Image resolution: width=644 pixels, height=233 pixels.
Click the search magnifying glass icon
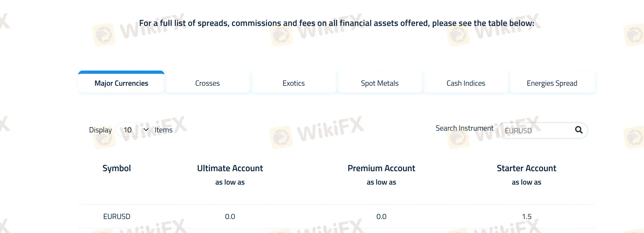point(579,130)
